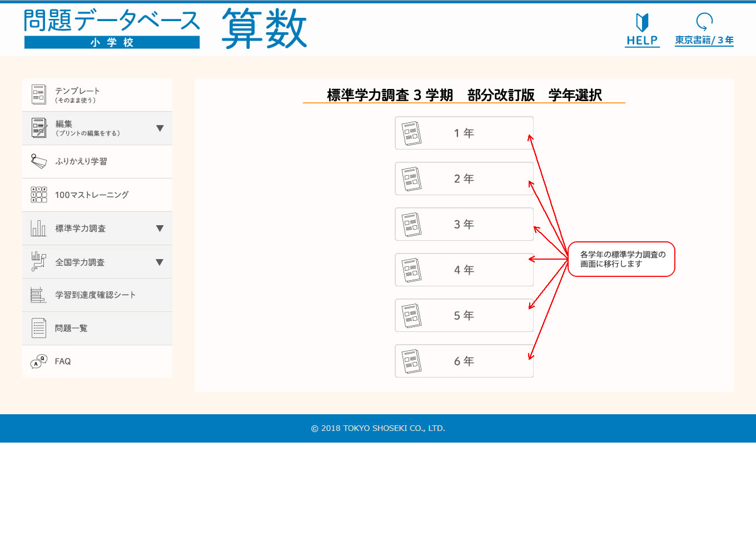Click the 算数 subject title
The width and height of the screenshot is (756, 536).
click(265, 29)
